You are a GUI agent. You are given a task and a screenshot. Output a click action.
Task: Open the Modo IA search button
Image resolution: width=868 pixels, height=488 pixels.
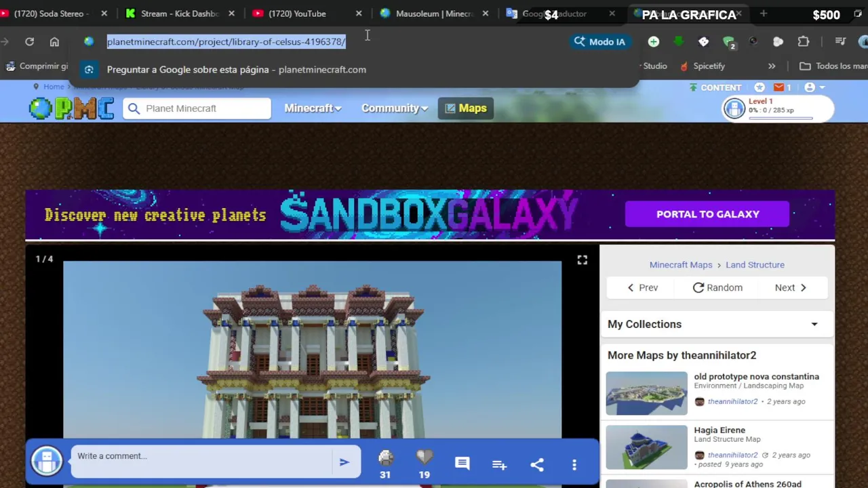(600, 41)
